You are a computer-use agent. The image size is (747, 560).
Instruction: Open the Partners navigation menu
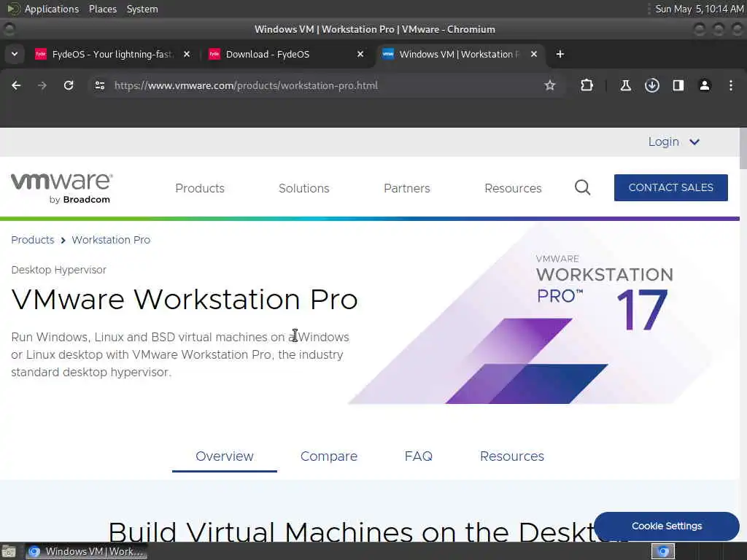point(407,188)
